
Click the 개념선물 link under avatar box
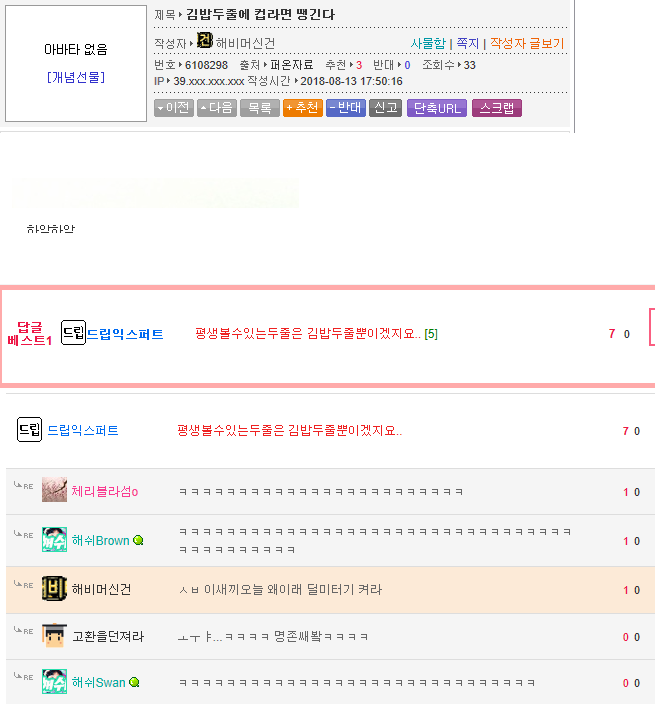[x=75, y=77]
